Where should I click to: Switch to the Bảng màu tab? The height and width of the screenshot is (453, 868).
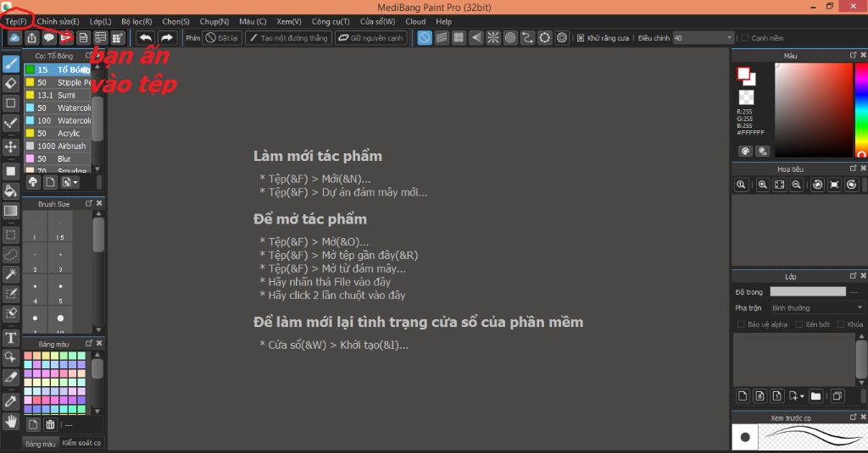coord(41,444)
